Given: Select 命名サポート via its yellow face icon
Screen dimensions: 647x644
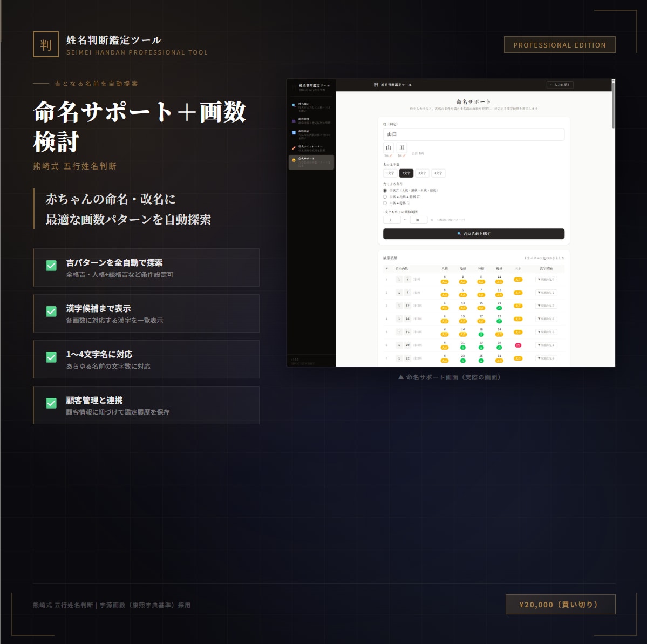Looking at the screenshot, I should tap(294, 160).
